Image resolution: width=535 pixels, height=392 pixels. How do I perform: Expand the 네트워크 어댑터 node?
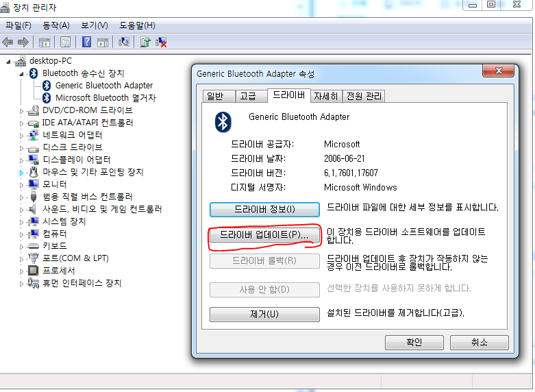[x=21, y=136]
